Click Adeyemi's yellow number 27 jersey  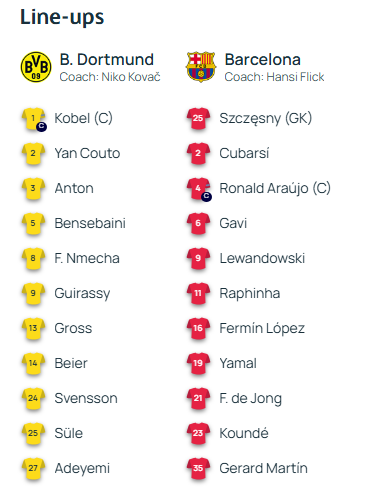(x=33, y=469)
